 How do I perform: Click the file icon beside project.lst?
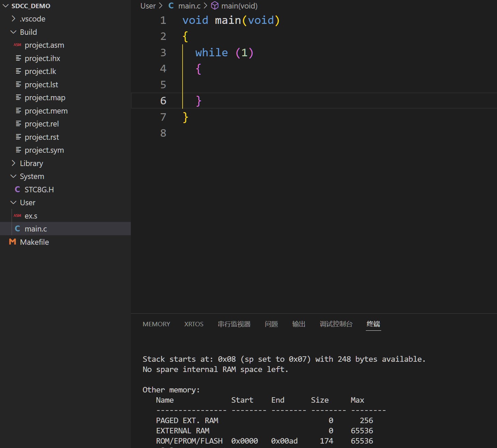pos(18,85)
